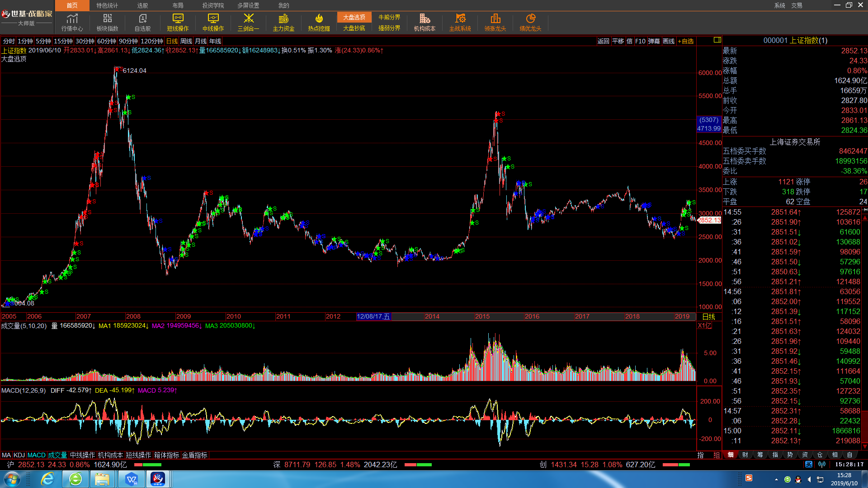Add index with +自选 button
This screenshot has height=488, width=868.
click(685, 41)
